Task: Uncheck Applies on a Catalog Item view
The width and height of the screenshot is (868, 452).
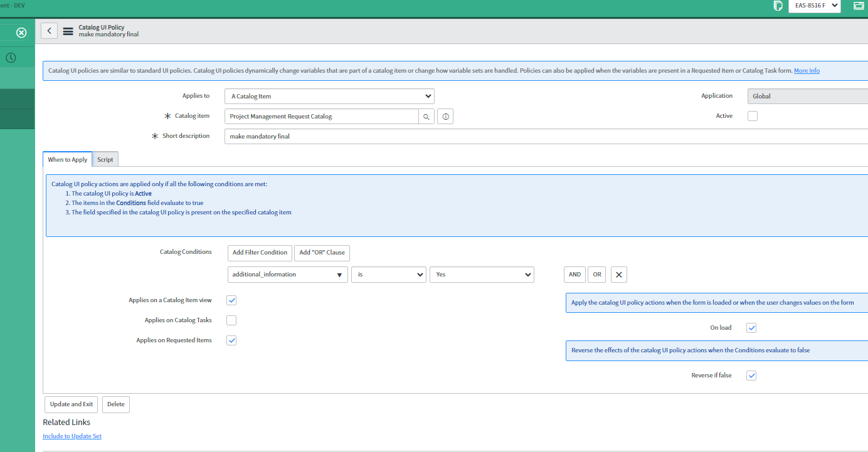Action: coord(231,300)
